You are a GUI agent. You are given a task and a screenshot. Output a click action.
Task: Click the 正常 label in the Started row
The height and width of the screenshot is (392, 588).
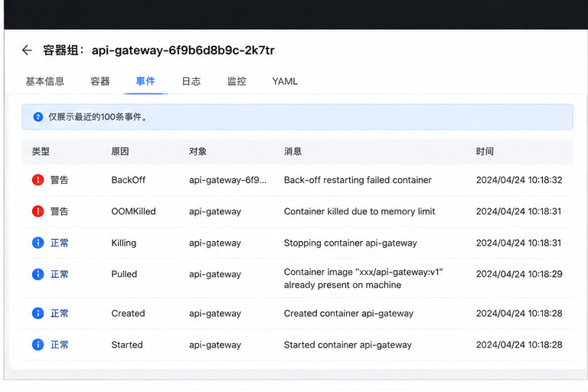[x=60, y=345]
